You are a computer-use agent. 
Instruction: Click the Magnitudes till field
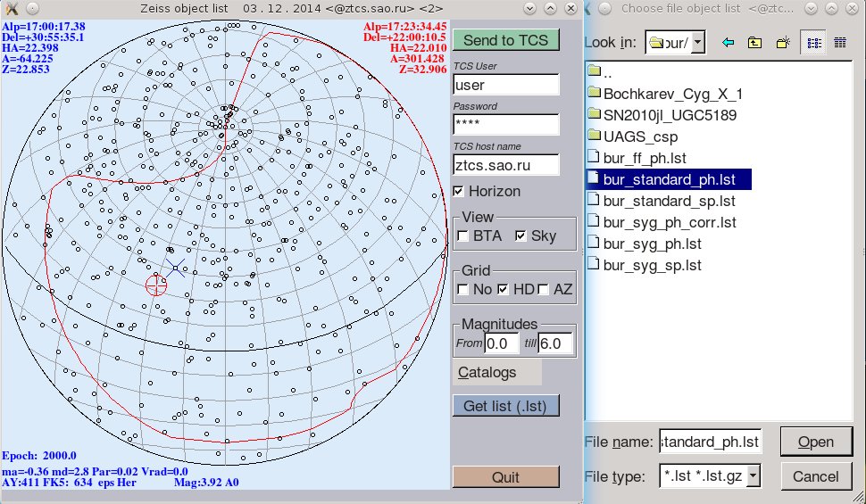(x=555, y=343)
